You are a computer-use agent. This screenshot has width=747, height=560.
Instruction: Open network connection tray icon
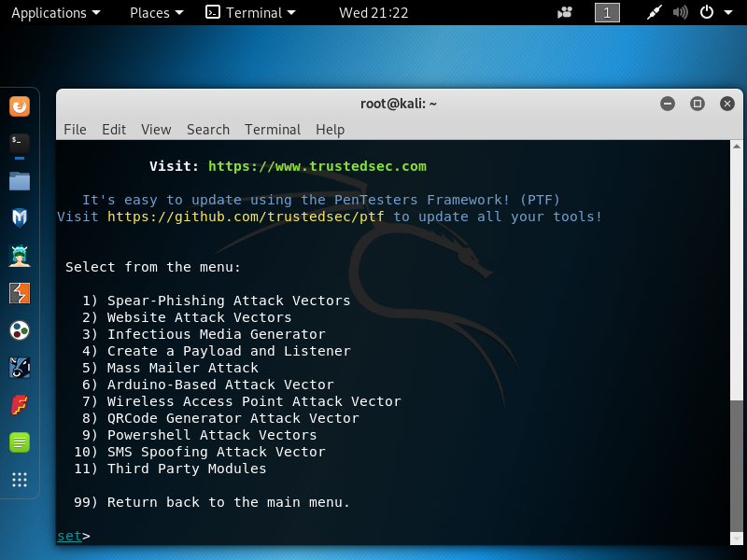(x=655, y=13)
